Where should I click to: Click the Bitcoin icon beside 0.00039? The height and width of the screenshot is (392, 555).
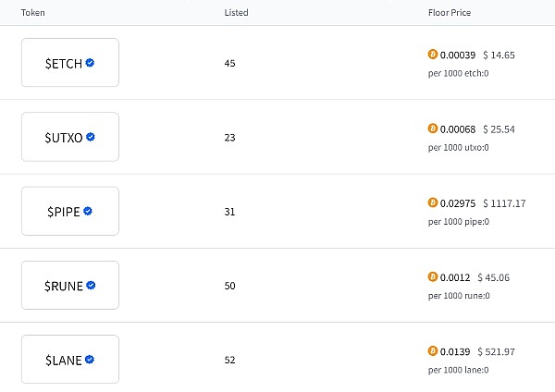click(x=432, y=55)
